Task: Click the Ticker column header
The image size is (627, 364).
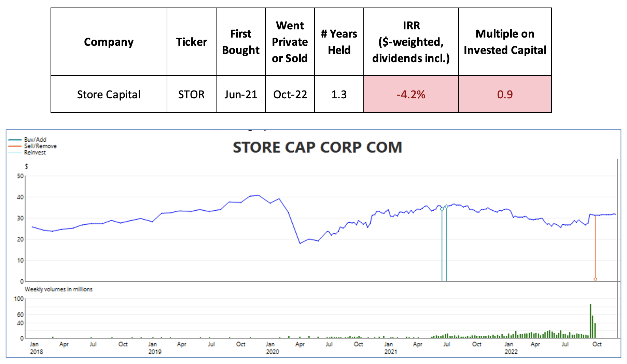Action: coord(191,42)
